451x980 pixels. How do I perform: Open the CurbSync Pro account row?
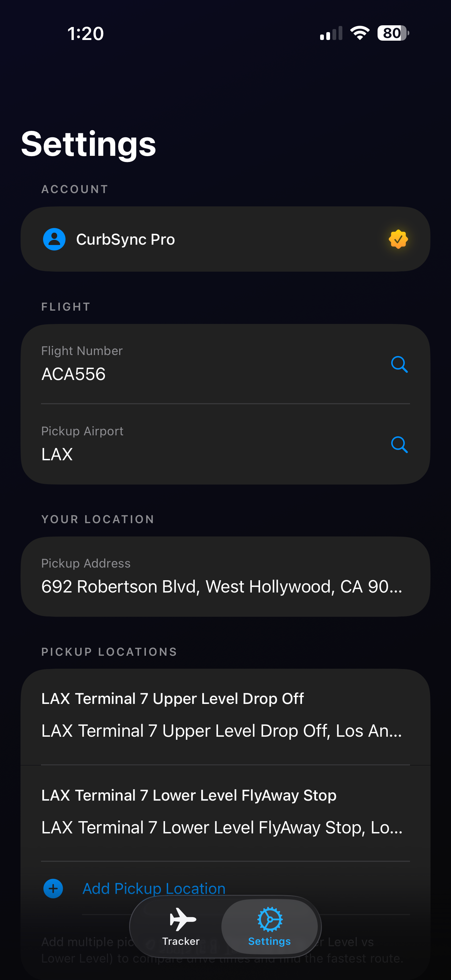click(x=225, y=239)
